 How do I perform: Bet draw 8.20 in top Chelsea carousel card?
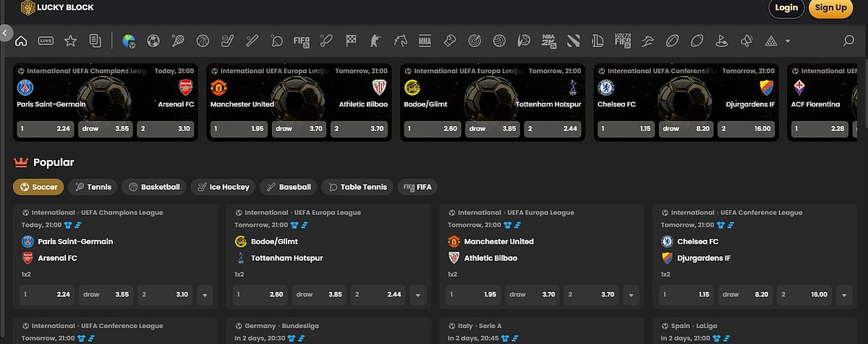(687, 128)
